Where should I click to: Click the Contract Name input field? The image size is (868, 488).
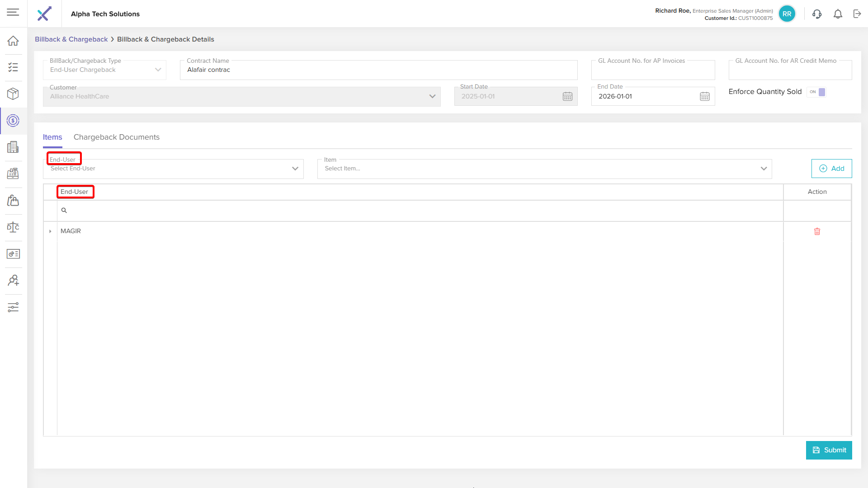378,70
